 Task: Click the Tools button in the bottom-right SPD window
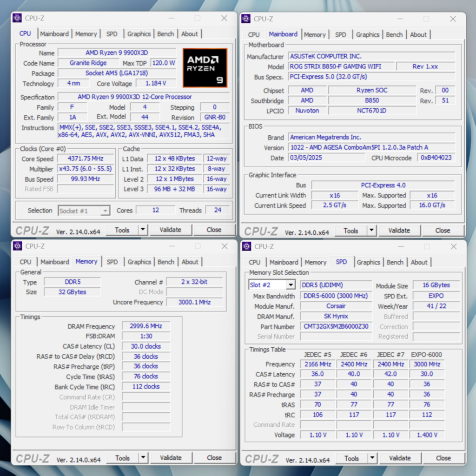point(351,458)
